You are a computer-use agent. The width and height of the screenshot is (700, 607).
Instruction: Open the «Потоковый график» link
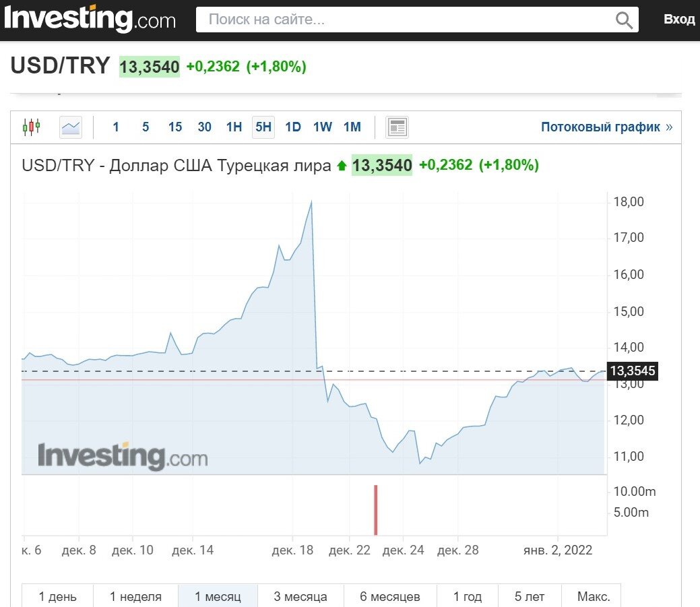[606, 127]
